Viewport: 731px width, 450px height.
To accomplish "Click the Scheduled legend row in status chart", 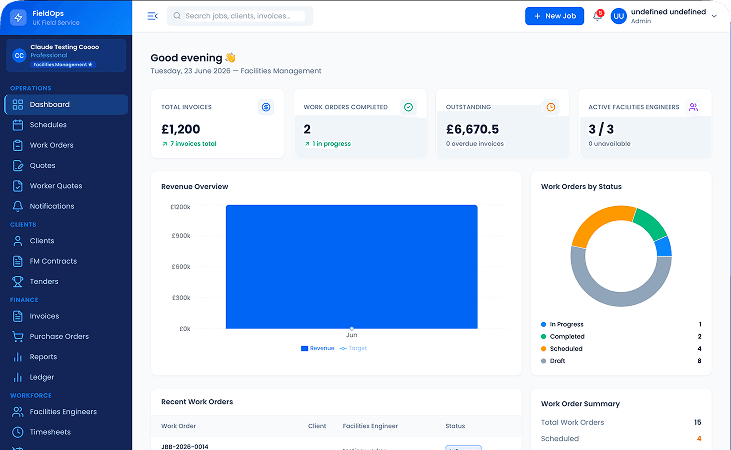I will (x=621, y=349).
